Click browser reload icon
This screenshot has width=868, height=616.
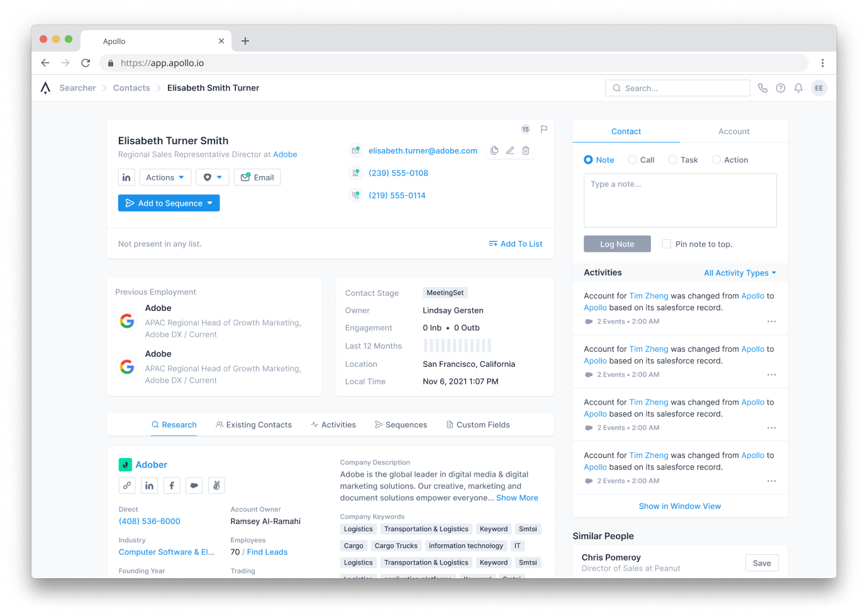click(86, 63)
